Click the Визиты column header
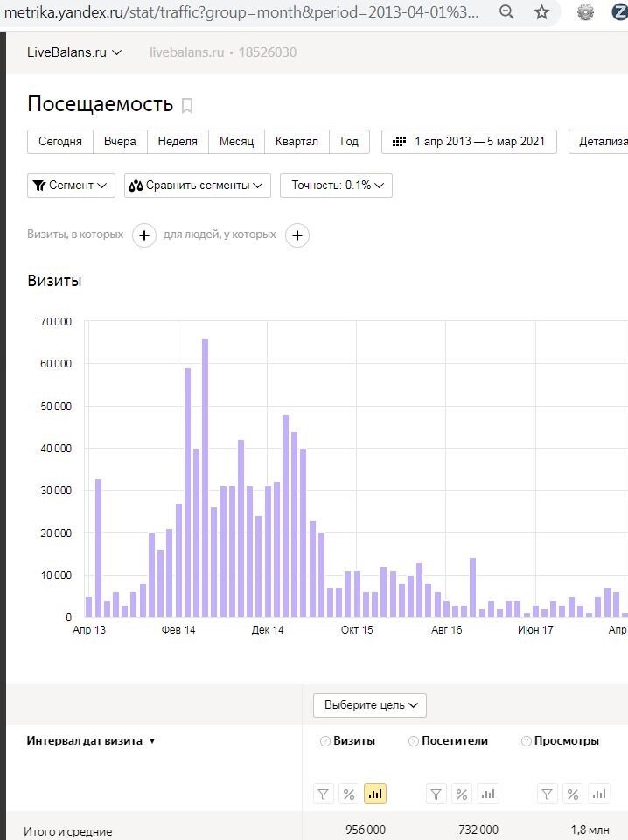 [354, 741]
